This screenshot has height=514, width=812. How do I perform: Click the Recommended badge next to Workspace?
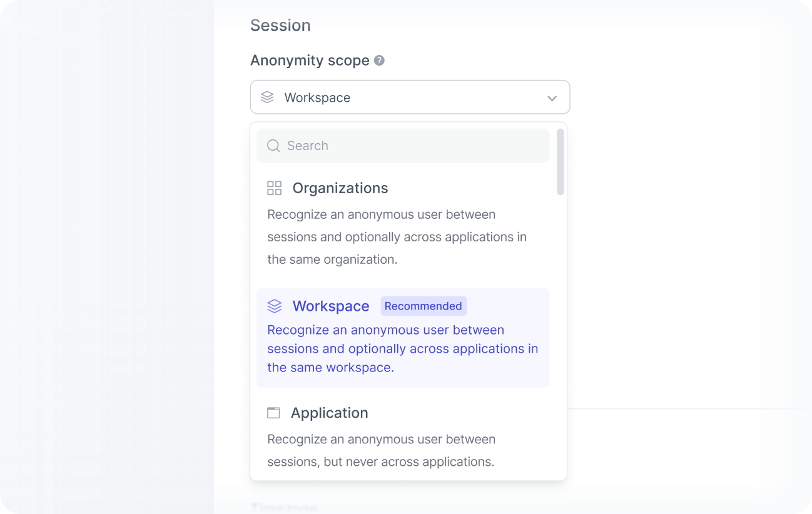tap(424, 306)
